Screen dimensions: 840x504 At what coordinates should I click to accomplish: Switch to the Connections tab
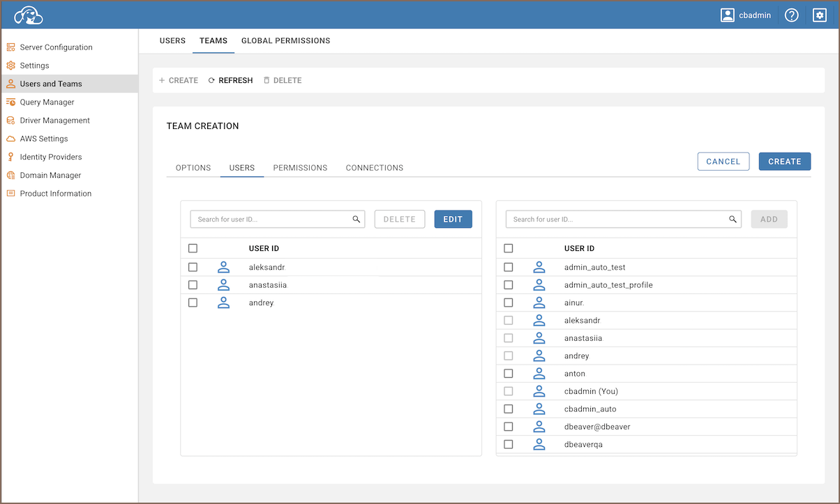tap(374, 168)
